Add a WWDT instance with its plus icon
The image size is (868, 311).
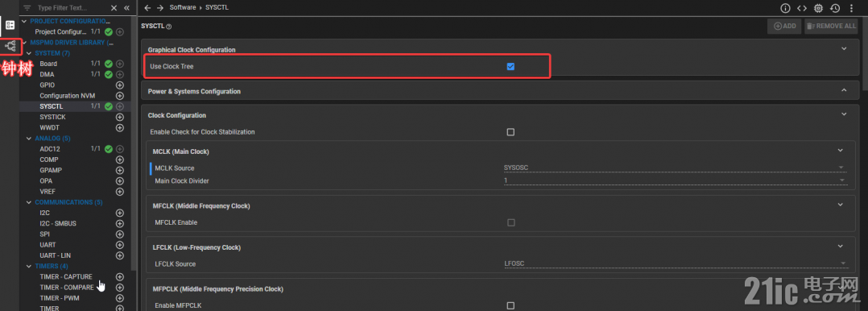[x=119, y=128]
